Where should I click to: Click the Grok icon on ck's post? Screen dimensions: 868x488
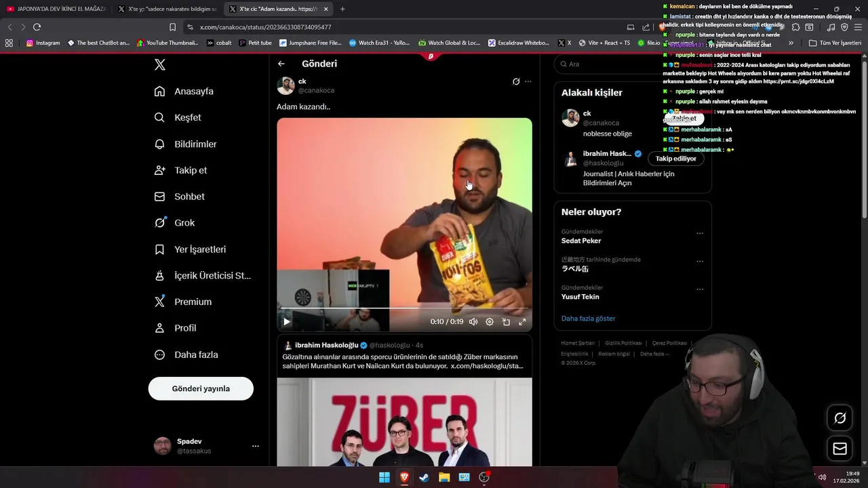[516, 81]
